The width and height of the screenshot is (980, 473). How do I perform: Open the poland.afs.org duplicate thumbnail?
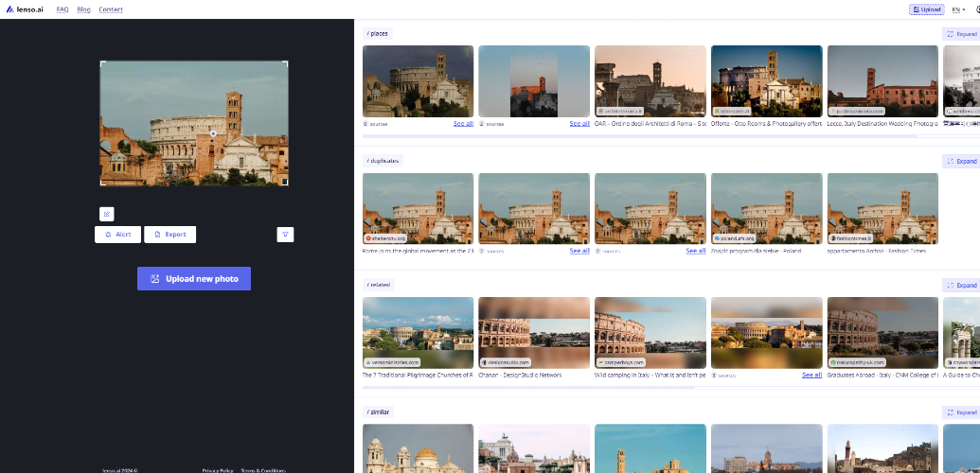[766, 209]
